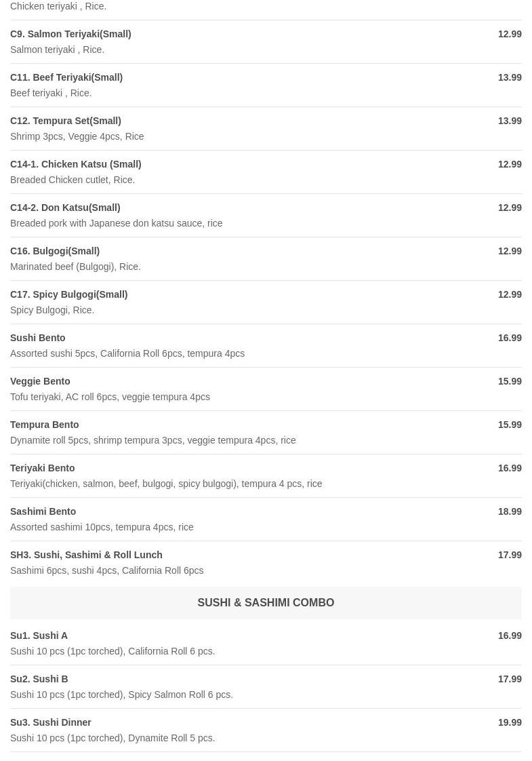
Task: Click the C16. Bulgogi(Small) item
Action: 55,251
